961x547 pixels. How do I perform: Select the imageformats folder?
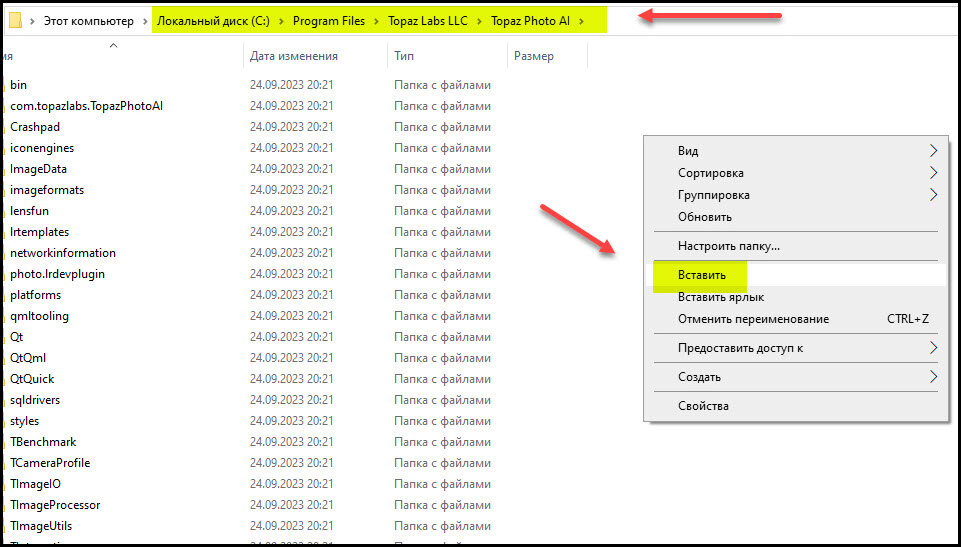[47, 190]
